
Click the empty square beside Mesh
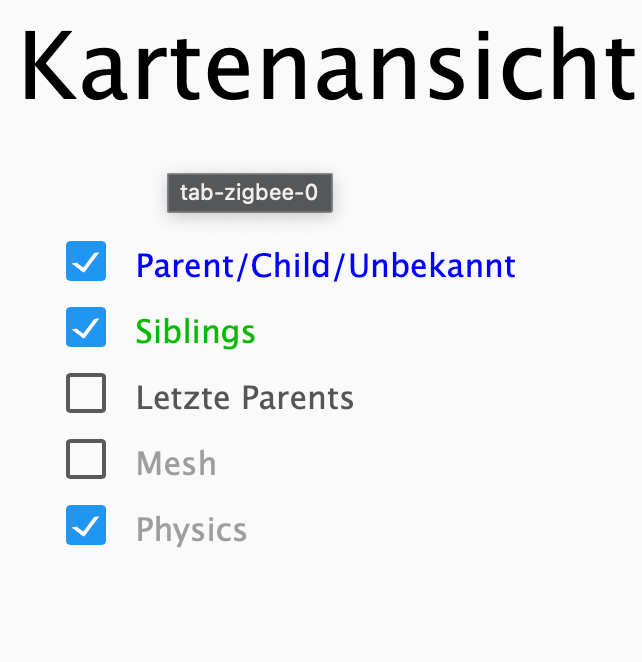(x=86, y=460)
